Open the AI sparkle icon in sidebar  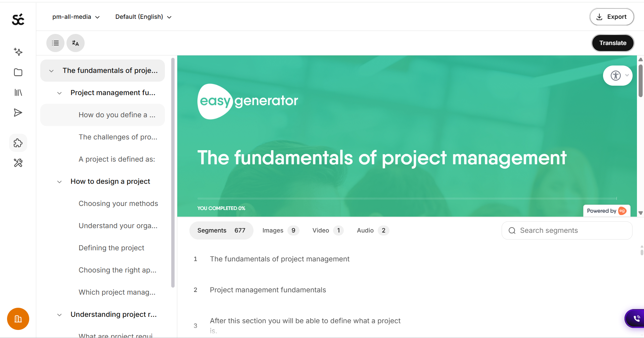pos(18,52)
